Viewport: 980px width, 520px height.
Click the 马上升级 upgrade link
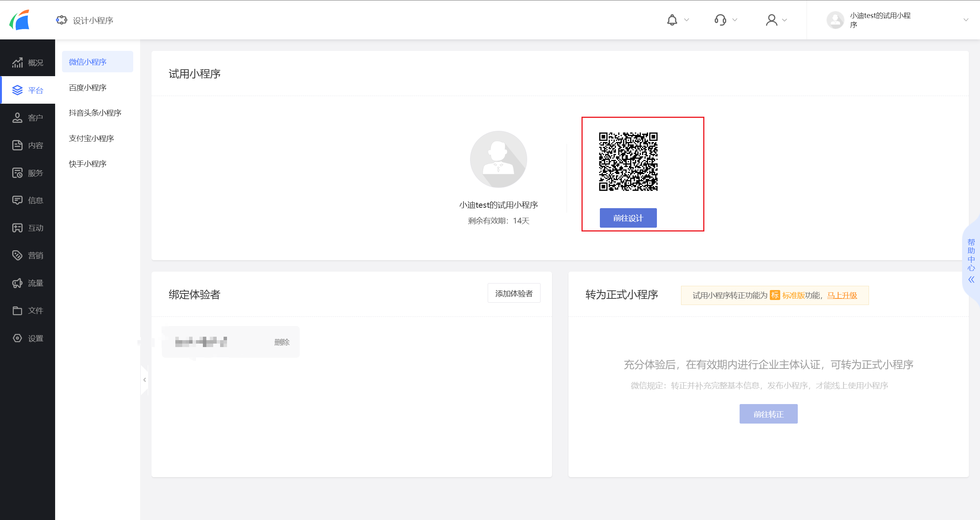click(x=842, y=295)
